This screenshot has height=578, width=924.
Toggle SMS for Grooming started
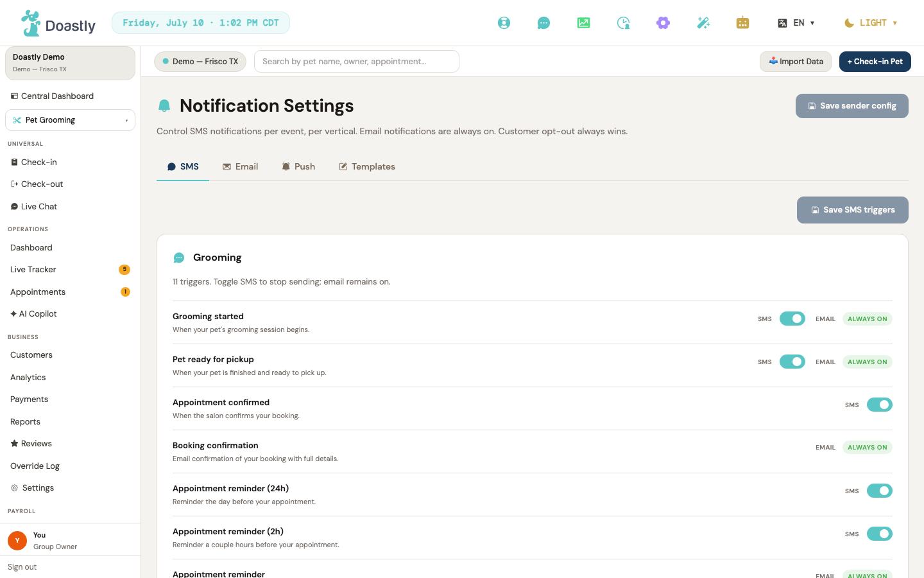(x=792, y=319)
